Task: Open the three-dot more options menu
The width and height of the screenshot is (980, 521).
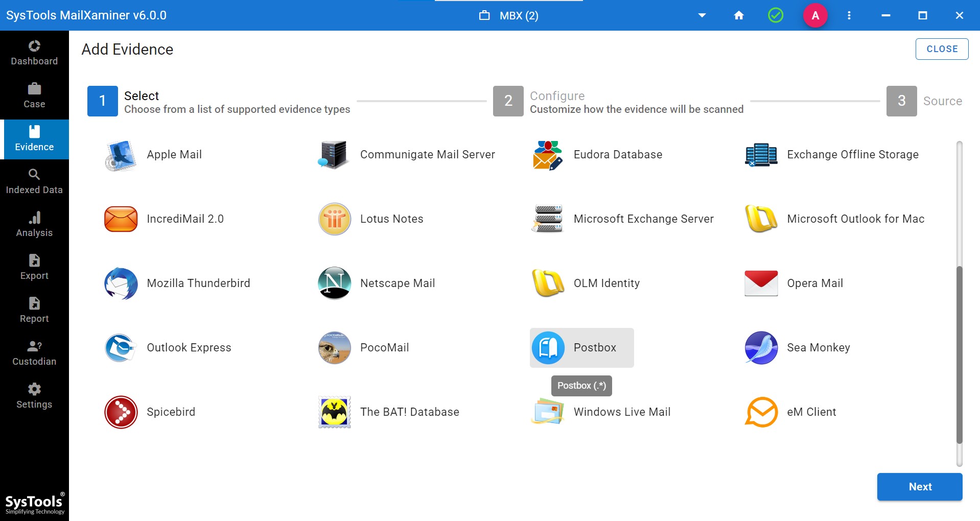Action: (x=849, y=15)
